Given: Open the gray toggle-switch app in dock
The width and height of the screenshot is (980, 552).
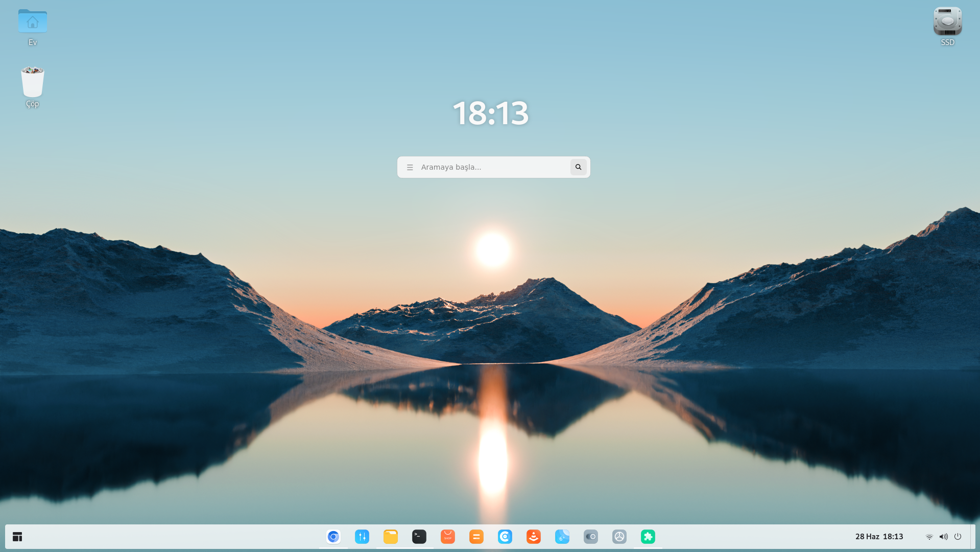Looking at the screenshot, I should click(x=591, y=537).
